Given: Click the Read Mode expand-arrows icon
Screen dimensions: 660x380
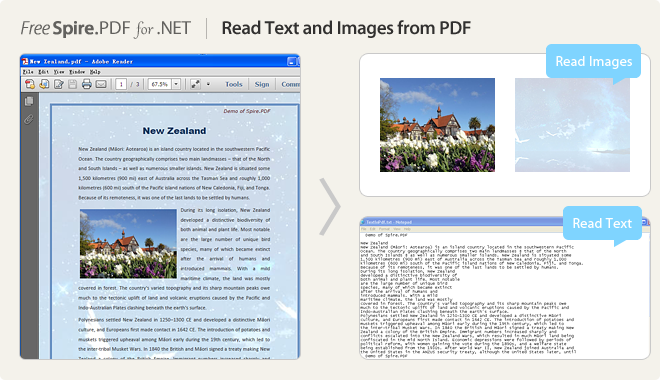Looking at the screenshot, I should (x=195, y=84).
